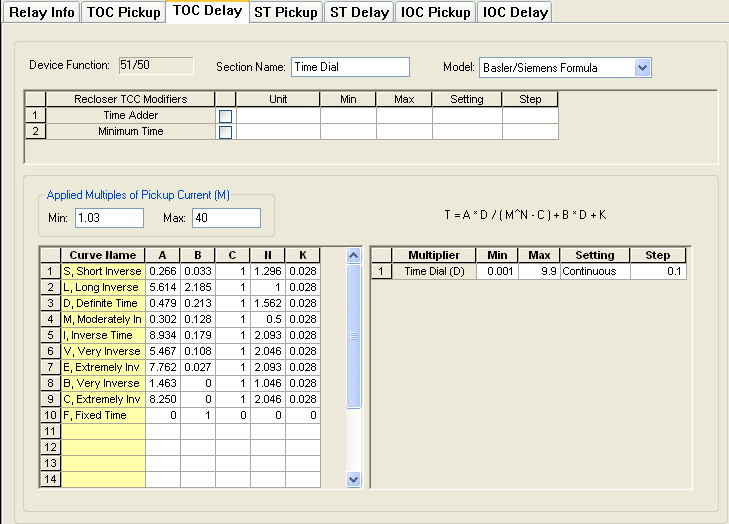729x524 pixels.
Task: Click the Time Dial Setting Continuous cell
Action: 595,271
